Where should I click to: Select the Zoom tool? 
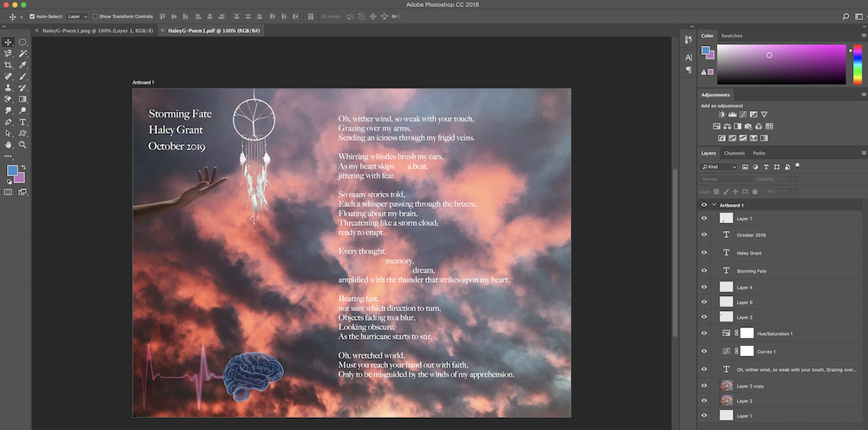point(23,144)
